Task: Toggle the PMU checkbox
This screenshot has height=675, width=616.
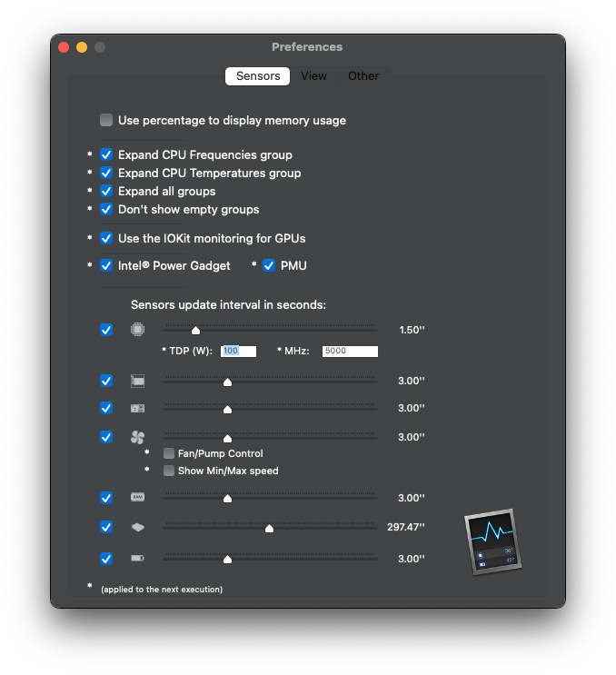Action: click(x=269, y=265)
